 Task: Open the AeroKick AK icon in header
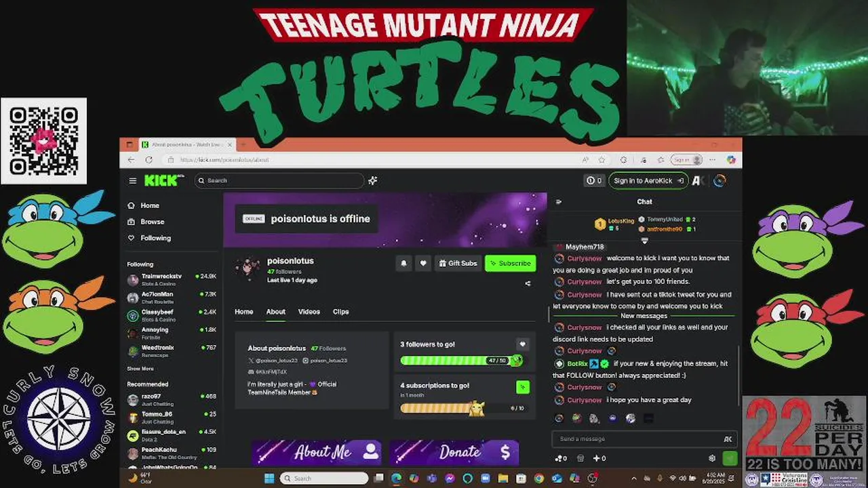(x=698, y=180)
